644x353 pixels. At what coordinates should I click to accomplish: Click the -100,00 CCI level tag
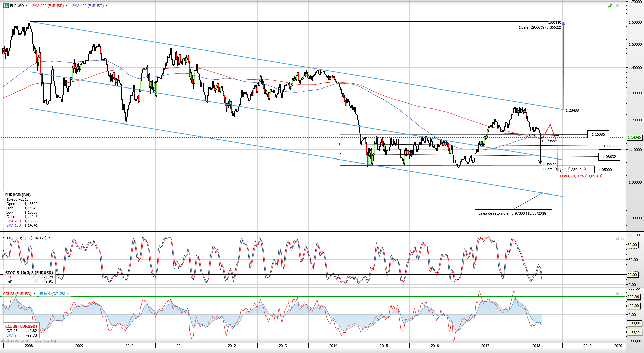coord(634,323)
